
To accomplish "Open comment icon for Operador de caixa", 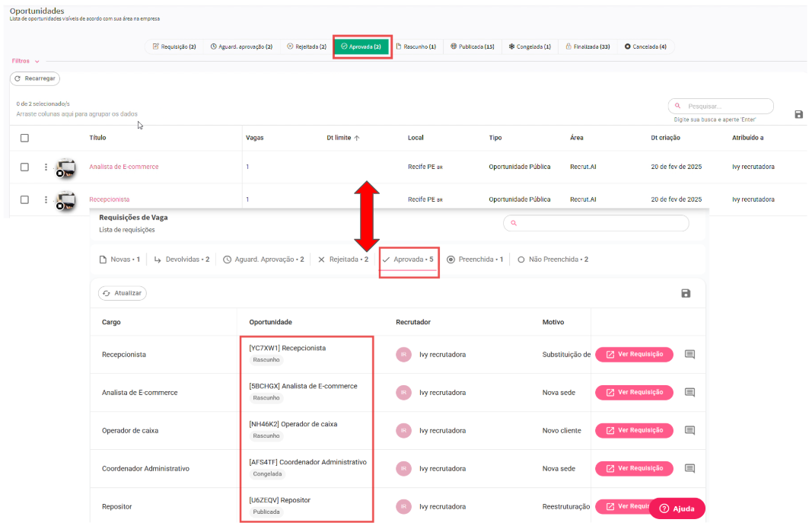I will coord(689,430).
